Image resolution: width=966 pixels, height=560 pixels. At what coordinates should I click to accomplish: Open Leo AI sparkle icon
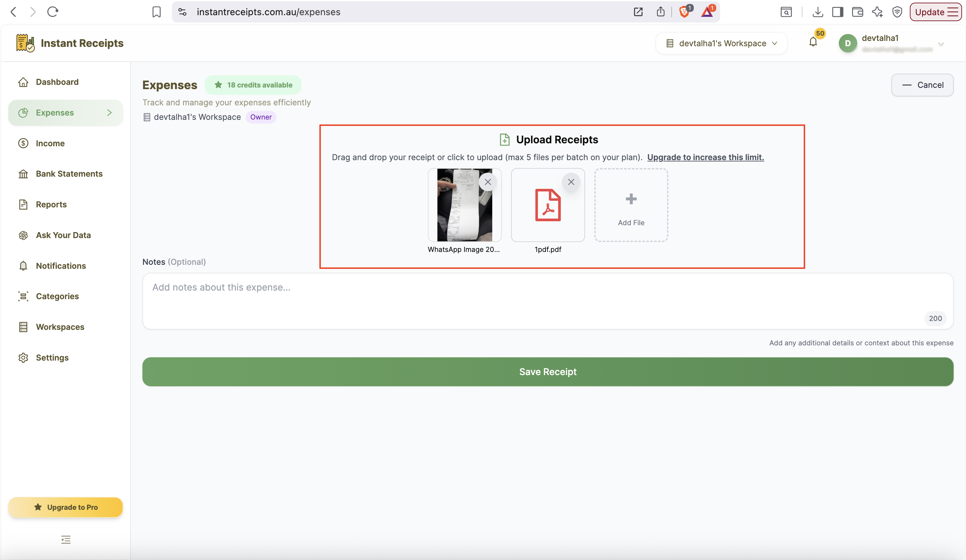[x=877, y=12]
